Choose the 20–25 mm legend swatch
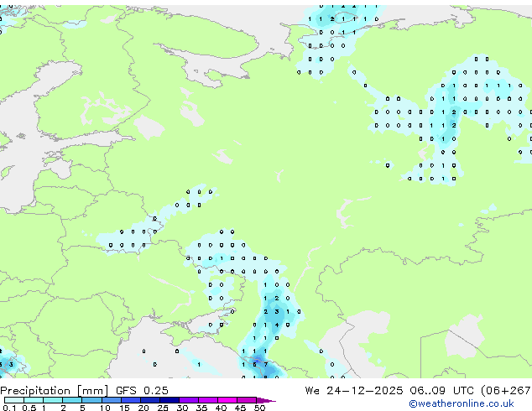 pos(150,400)
